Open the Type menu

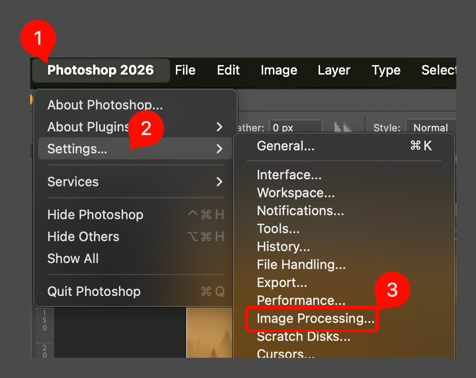point(386,71)
